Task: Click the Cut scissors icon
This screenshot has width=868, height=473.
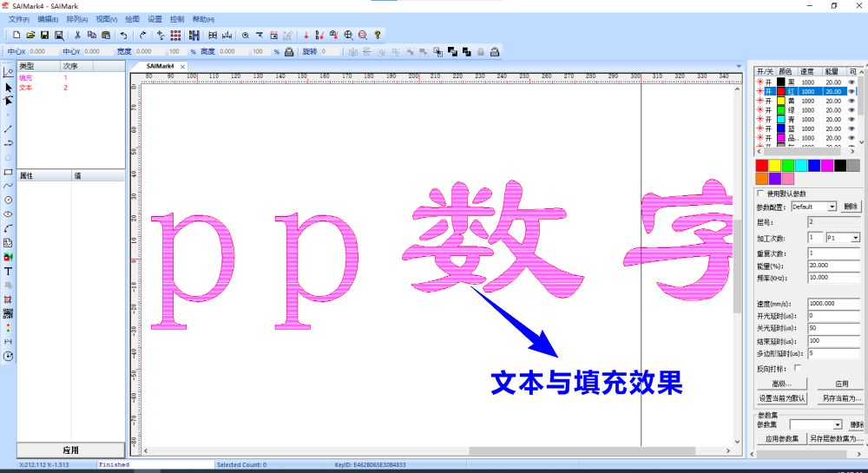Action: [x=77, y=35]
